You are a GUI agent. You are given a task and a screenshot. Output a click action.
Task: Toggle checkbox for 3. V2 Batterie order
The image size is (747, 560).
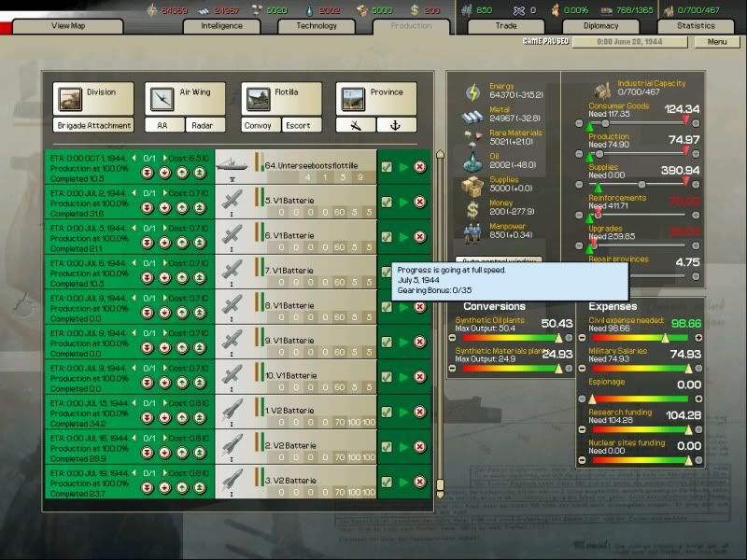coord(387,483)
